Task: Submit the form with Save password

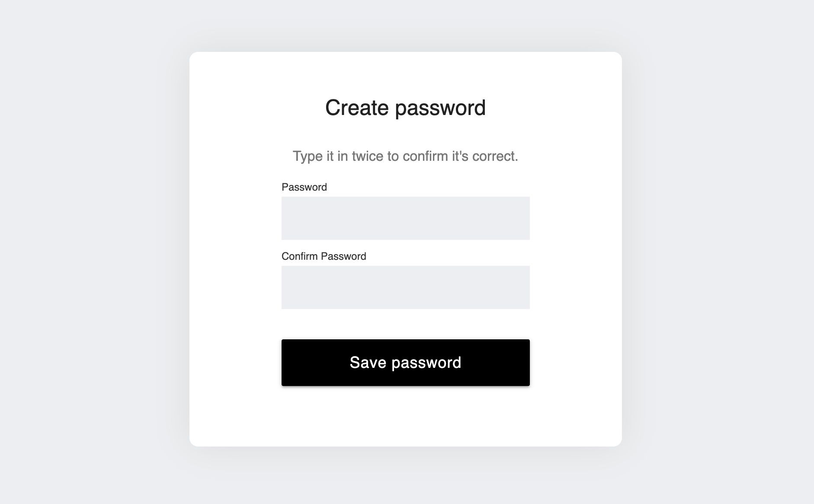Action: 405,363
